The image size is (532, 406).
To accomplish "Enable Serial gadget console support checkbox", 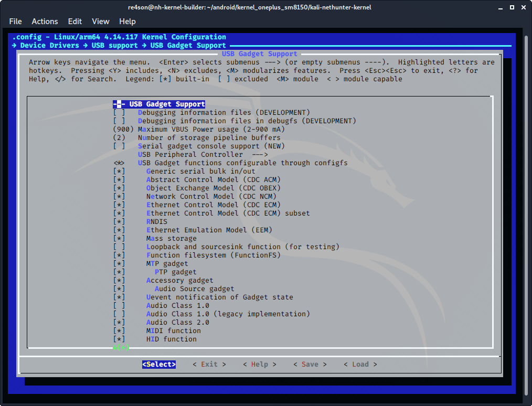I will (119, 146).
